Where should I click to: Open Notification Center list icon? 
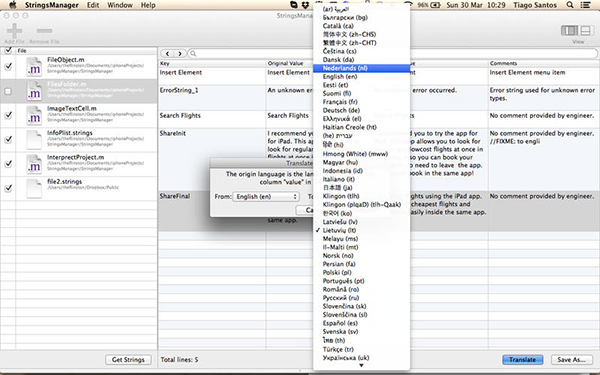585,5
